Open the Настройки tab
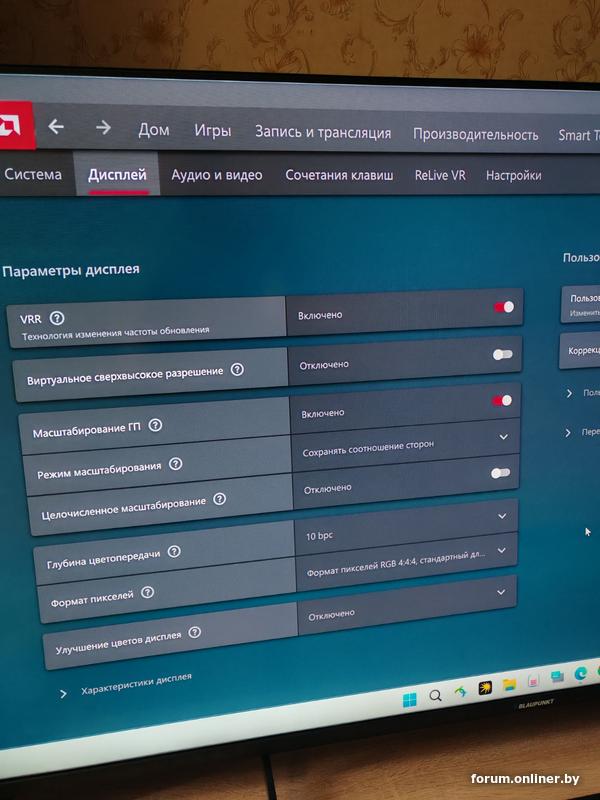 [x=513, y=176]
